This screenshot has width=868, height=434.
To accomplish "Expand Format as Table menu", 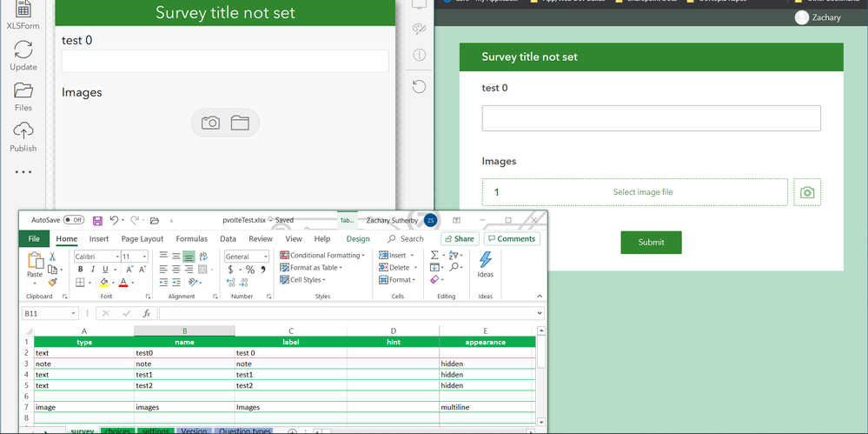I will 311,268.
